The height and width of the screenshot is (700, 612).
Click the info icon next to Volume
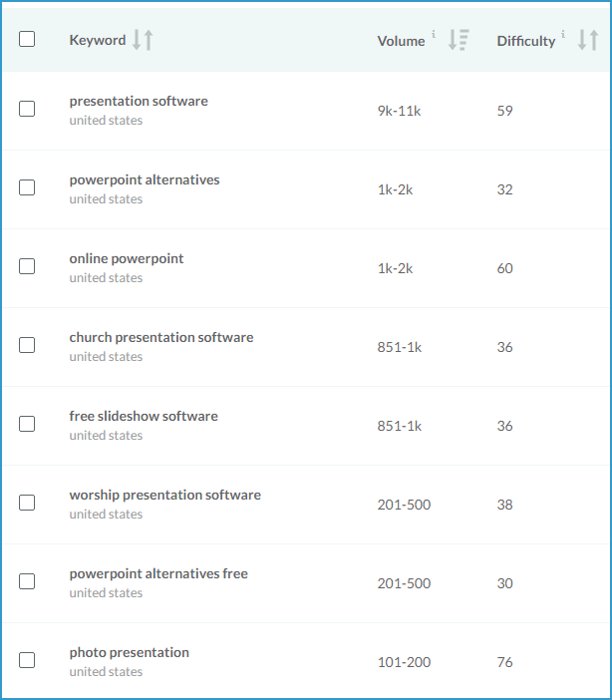point(434,35)
